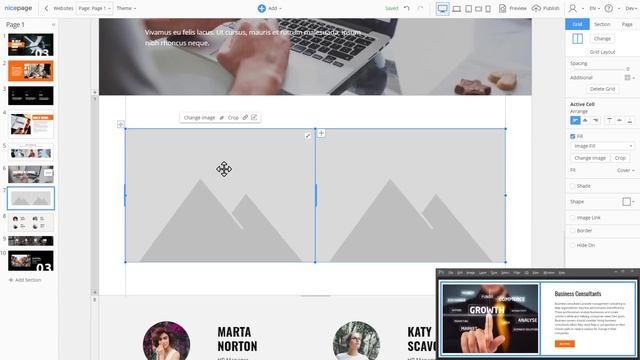Click Change Image in the right panel
Screen dimensions: 640x360
590,158
